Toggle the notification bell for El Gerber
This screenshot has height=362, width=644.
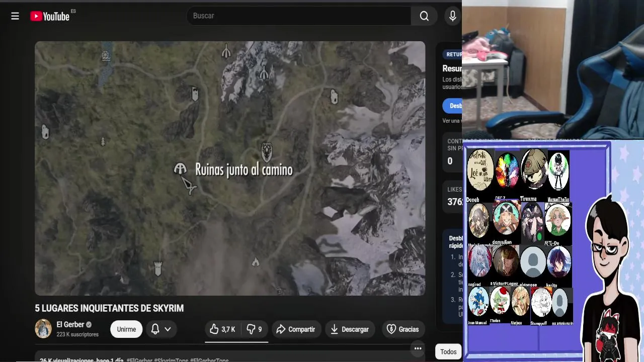click(x=155, y=329)
